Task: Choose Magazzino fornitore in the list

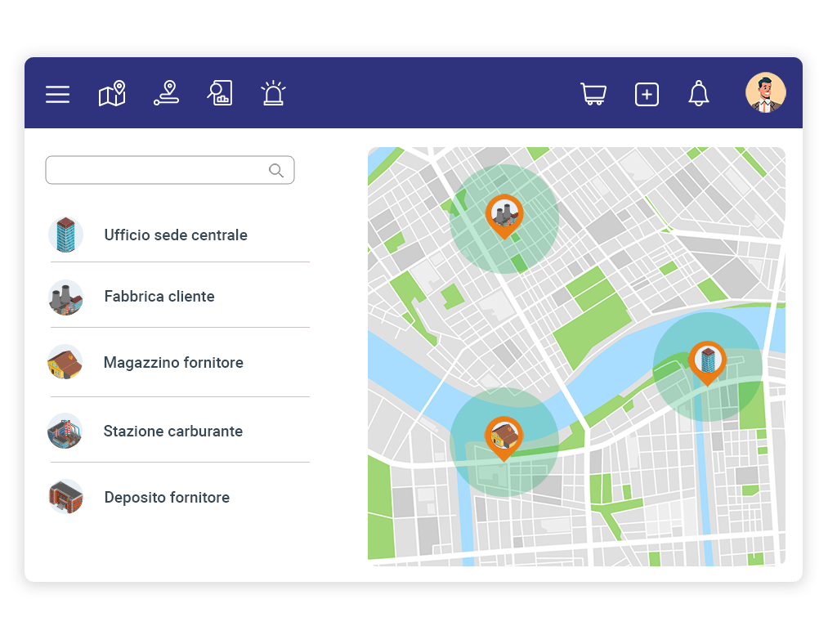Action: (173, 363)
